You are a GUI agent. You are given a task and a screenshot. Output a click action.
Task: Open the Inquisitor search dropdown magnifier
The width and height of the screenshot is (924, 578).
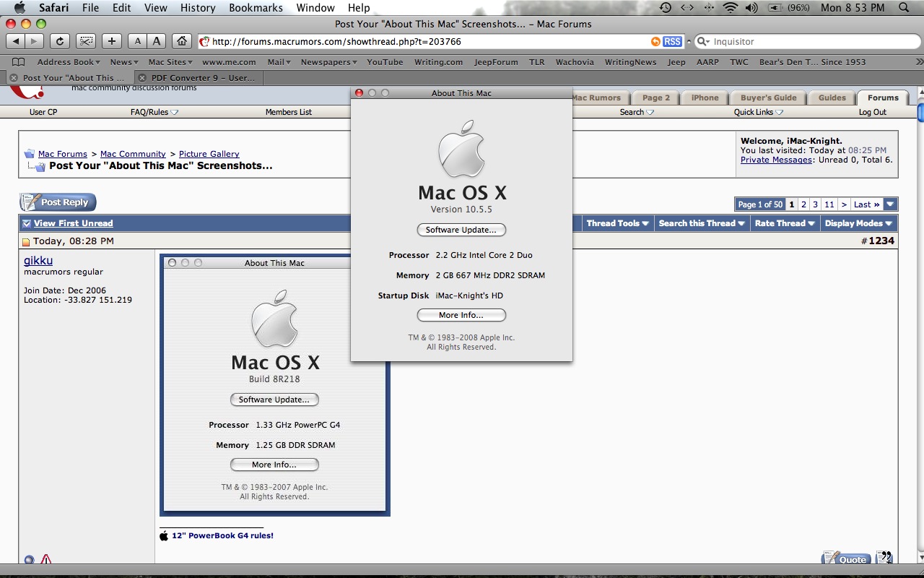pos(702,42)
